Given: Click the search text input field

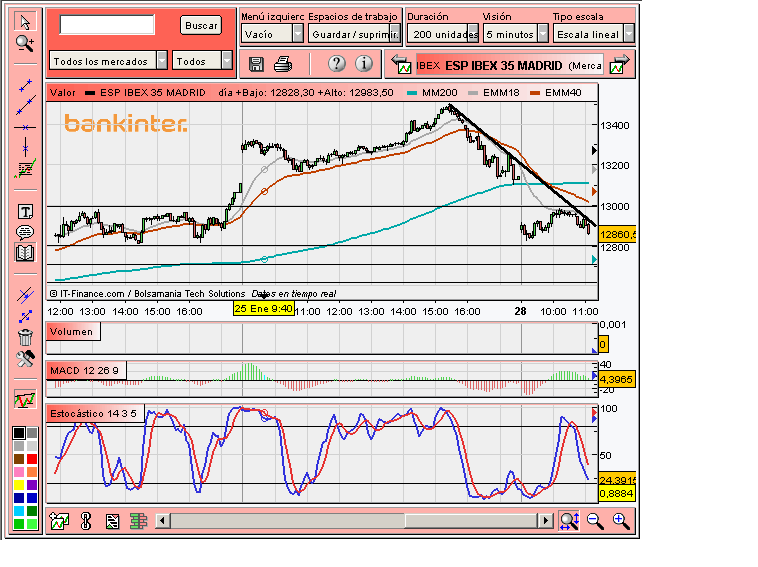Looking at the screenshot, I should (x=107, y=25).
